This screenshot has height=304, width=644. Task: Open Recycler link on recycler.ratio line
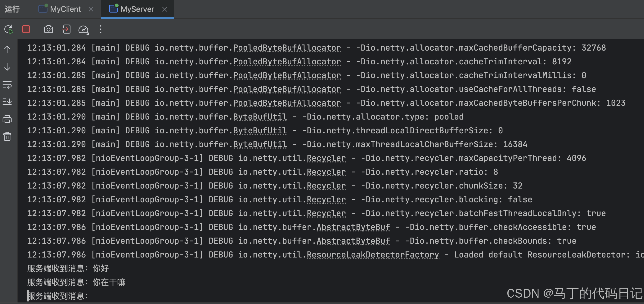[x=326, y=172]
